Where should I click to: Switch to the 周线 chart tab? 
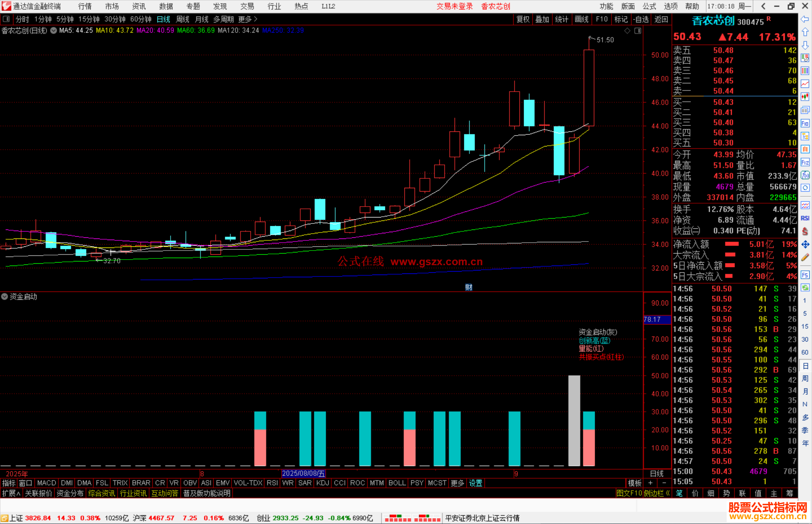(183, 19)
